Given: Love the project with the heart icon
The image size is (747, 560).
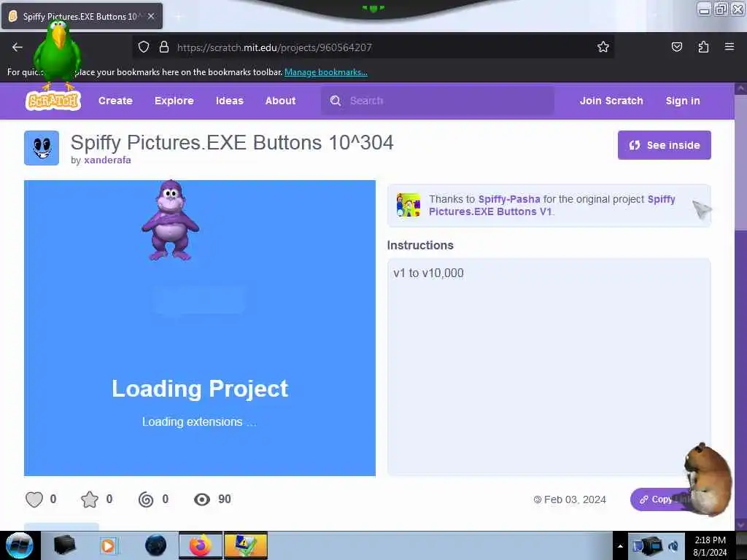Looking at the screenshot, I should click(34, 499).
